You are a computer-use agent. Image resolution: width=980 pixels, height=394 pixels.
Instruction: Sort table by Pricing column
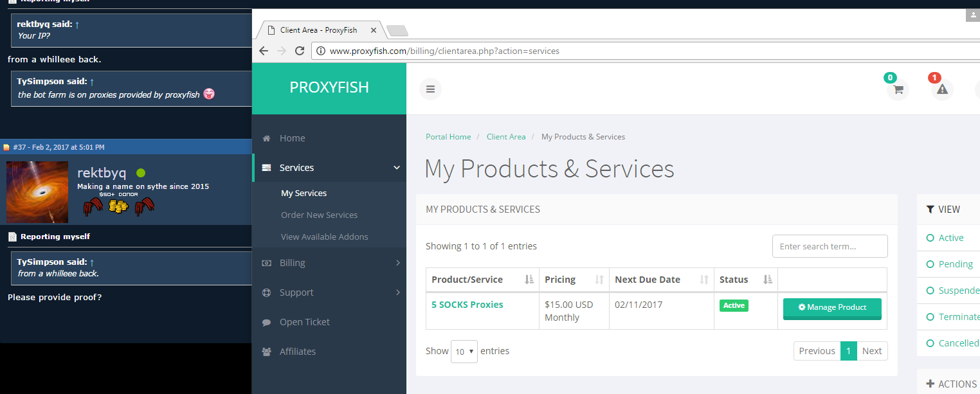[x=574, y=280]
